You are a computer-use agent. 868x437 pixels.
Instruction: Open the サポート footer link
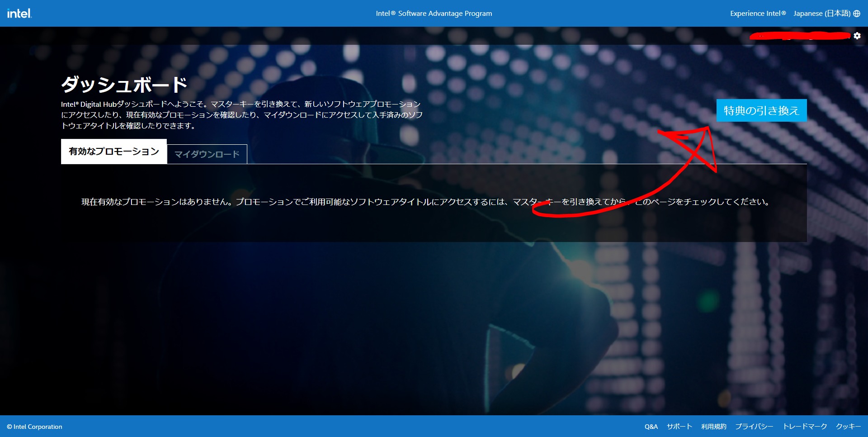679,427
